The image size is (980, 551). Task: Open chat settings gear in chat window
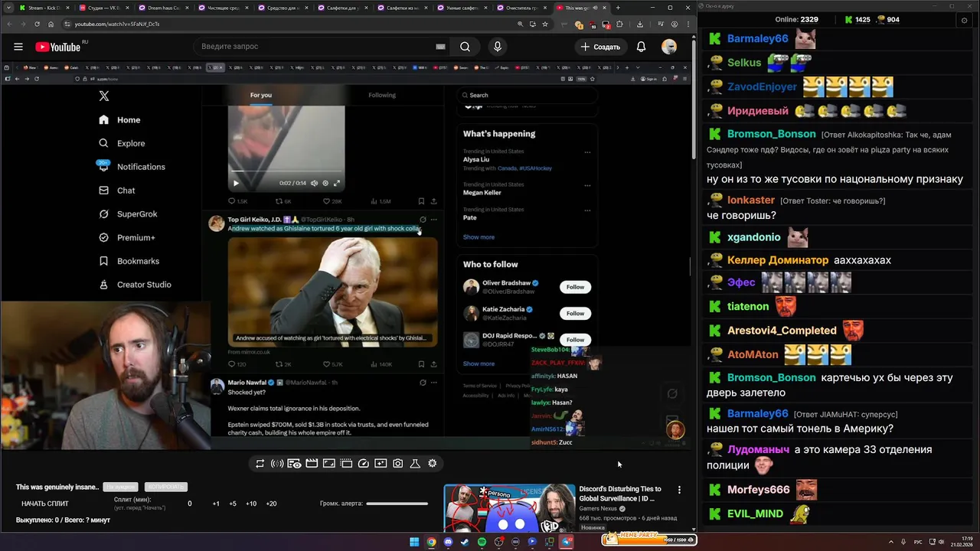964,20
